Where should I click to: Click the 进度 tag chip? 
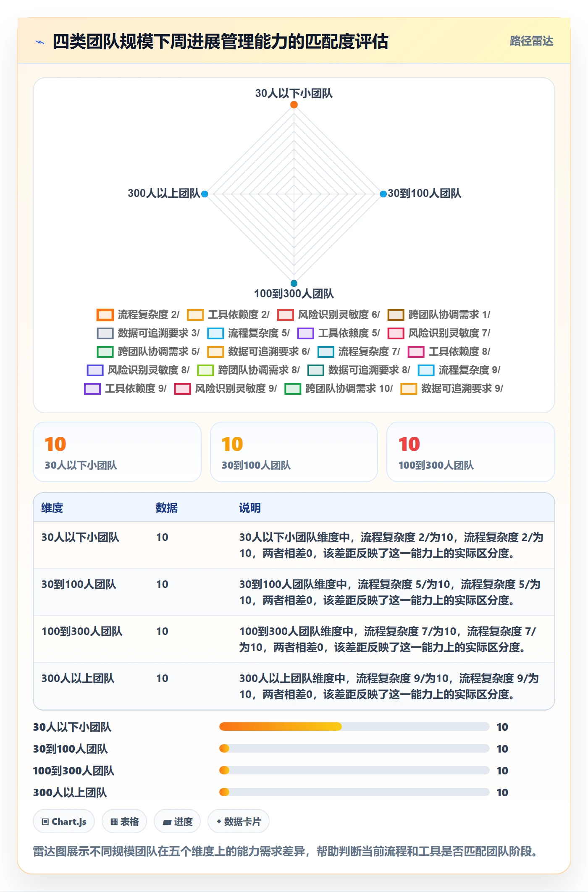(x=177, y=821)
